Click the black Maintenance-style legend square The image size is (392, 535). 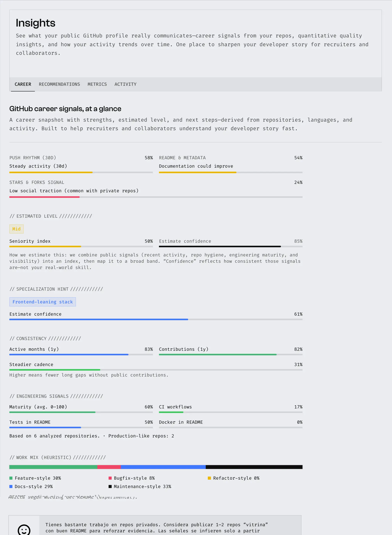[110, 486]
